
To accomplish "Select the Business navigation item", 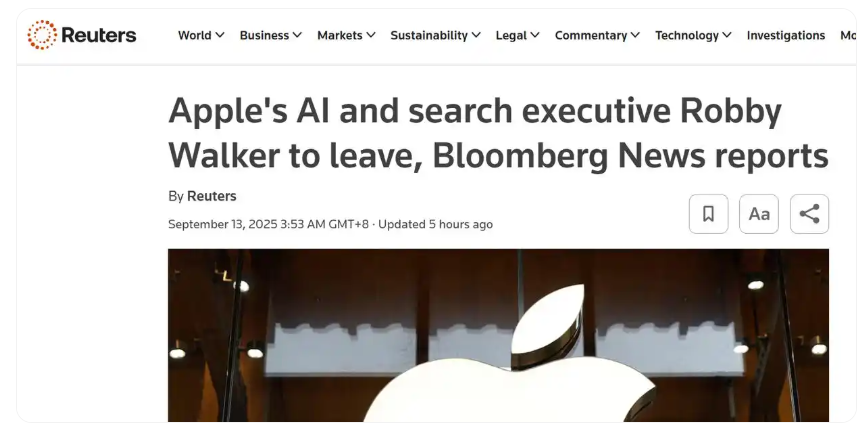I will point(264,35).
